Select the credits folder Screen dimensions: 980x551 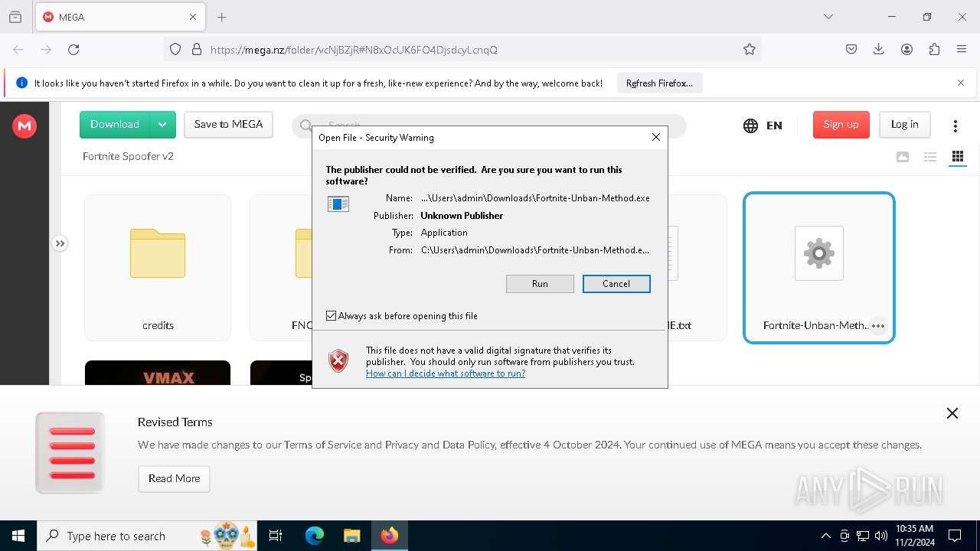point(158,267)
